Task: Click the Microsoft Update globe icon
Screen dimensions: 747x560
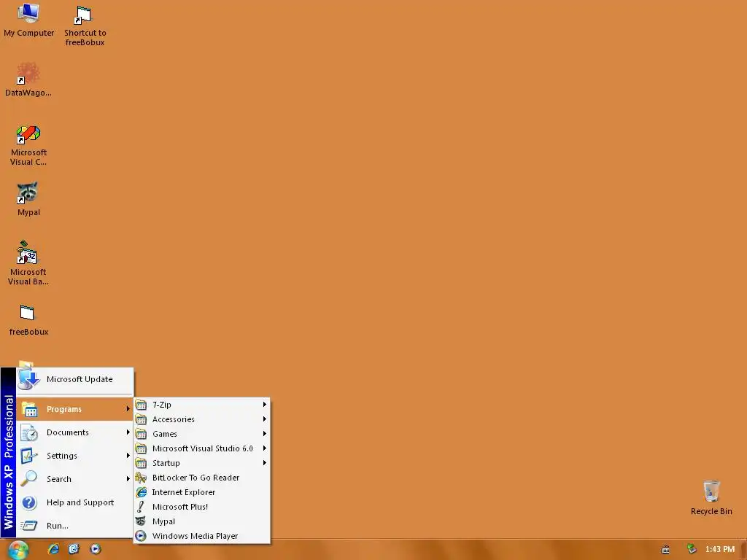Action: [28, 379]
